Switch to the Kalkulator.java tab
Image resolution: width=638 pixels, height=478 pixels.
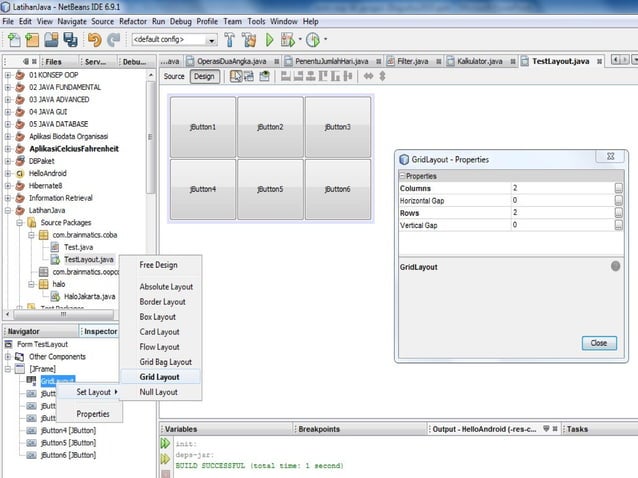coord(479,61)
